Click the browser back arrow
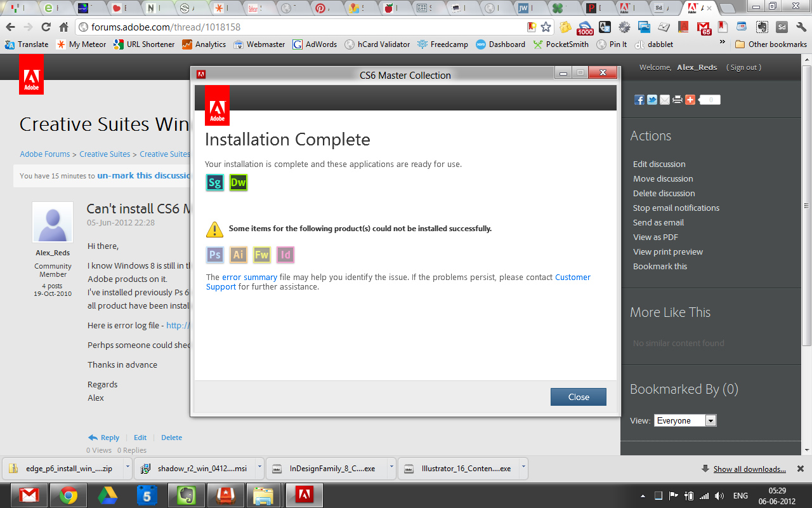Viewport: 812px width, 508px height. click(x=10, y=27)
